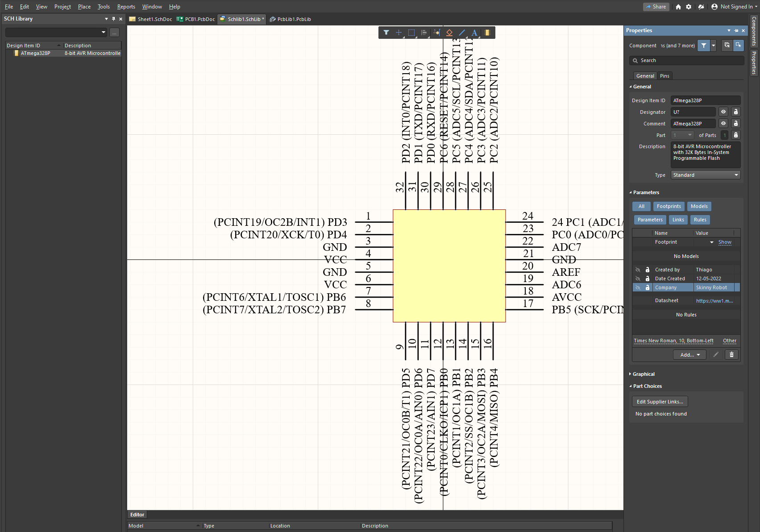Screen dimensions: 760x532
Task: Open the File menu
Action: (9, 7)
